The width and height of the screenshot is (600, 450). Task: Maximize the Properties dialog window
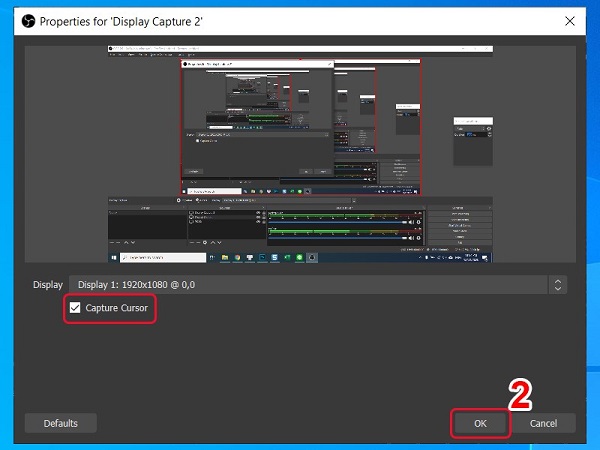[526, 20]
